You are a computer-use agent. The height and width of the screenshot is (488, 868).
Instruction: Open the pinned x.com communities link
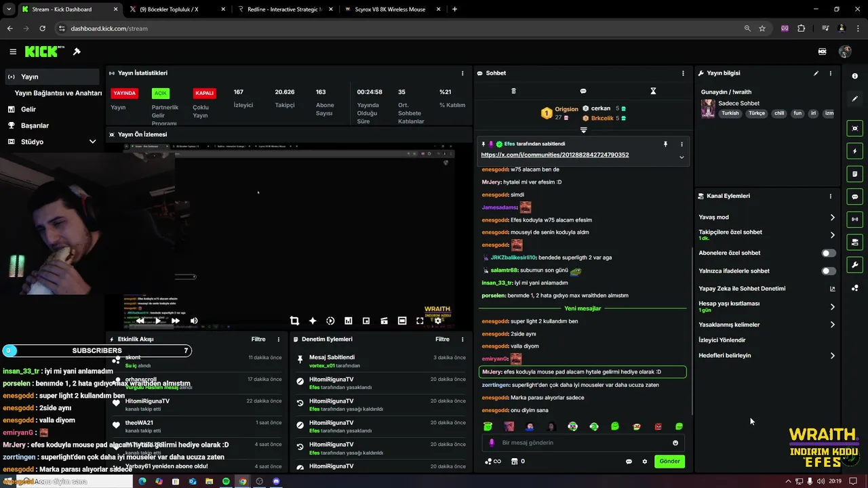click(555, 155)
